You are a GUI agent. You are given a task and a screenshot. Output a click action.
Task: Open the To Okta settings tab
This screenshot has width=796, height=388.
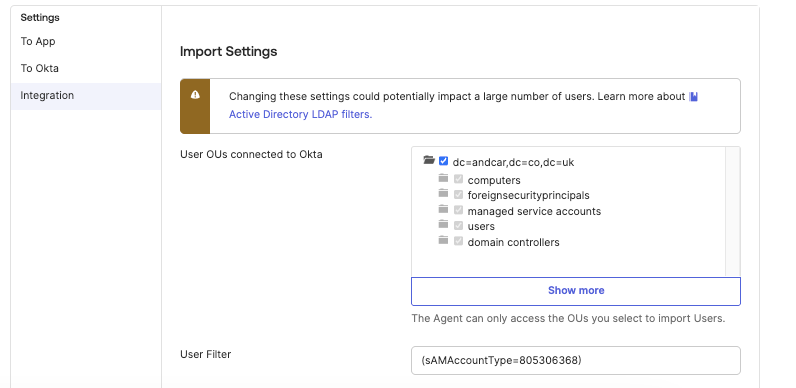[x=40, y=69]
